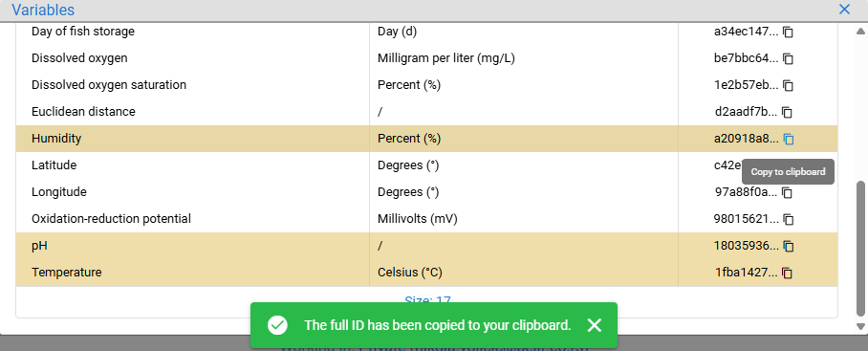
Task: Copy Euclidean distance variable ID
Action: pyautogui.click(x=787, y=113)
